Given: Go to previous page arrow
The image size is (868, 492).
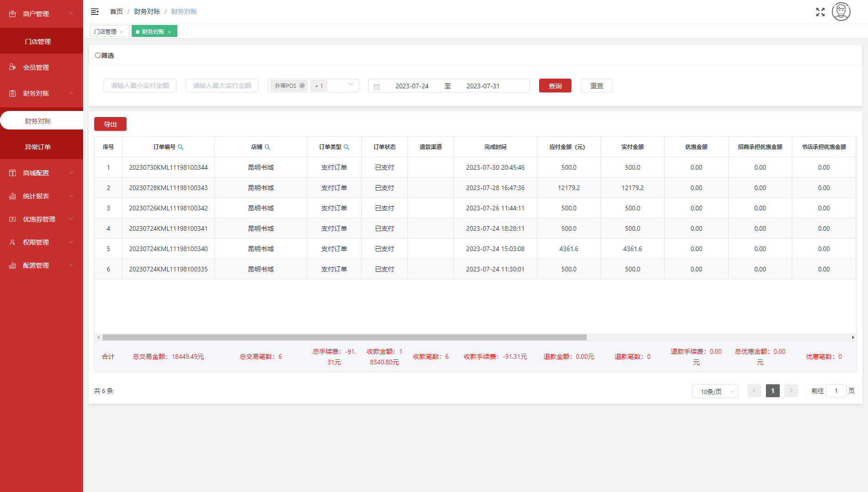Looking at the screenshot, I should 754,391.
